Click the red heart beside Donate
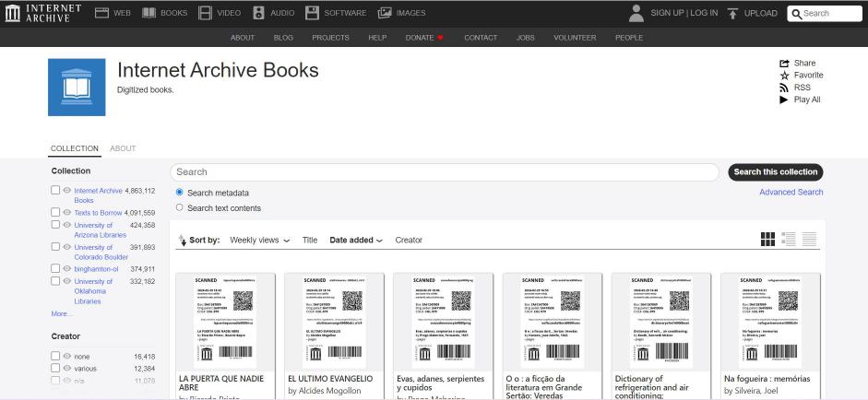 click(x=441, y=38)
